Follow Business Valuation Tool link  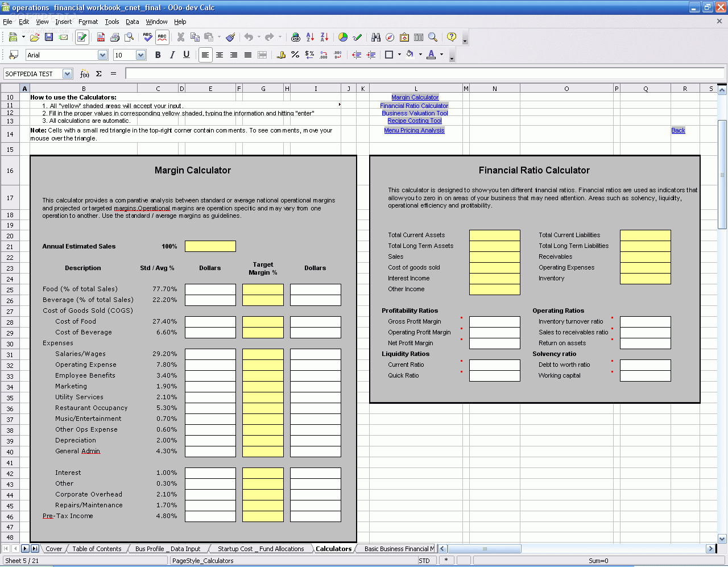415,113
